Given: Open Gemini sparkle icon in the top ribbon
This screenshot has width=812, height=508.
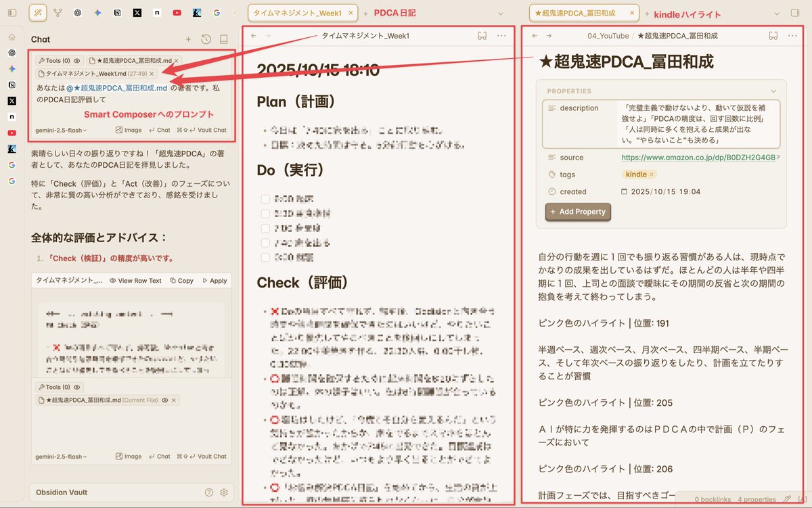Looking at the screenshot, I should click(x=98, y=12).
